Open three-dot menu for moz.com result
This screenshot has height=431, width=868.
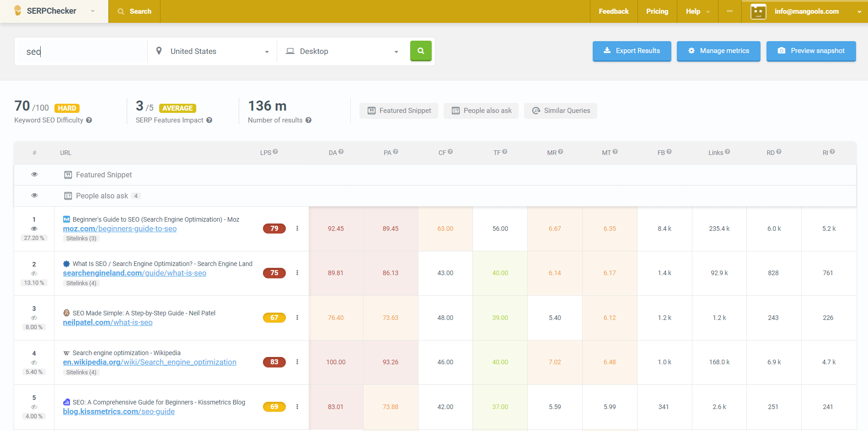pyautogui.click(x=297, y=229)
